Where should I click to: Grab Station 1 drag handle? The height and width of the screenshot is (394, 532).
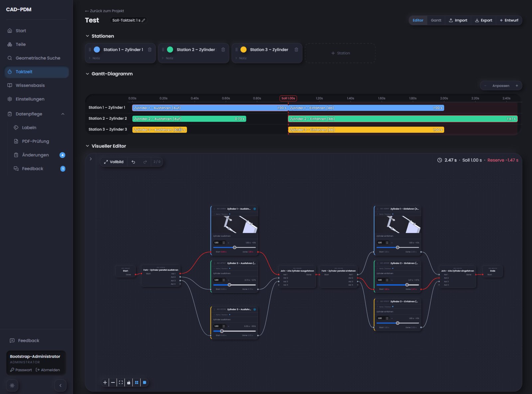[x=90, y=50]
